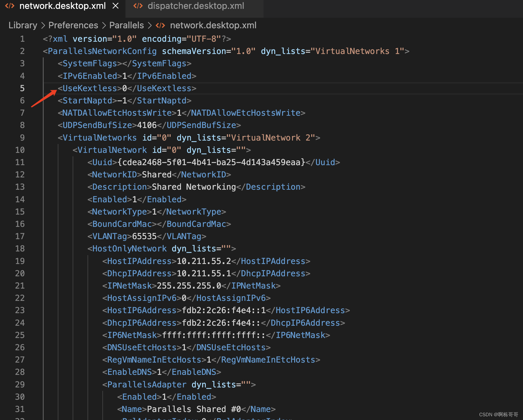Viewport: 523px width, 420px height.
Task: Click the Enabled tag on line 30
Action: [139, 397]
